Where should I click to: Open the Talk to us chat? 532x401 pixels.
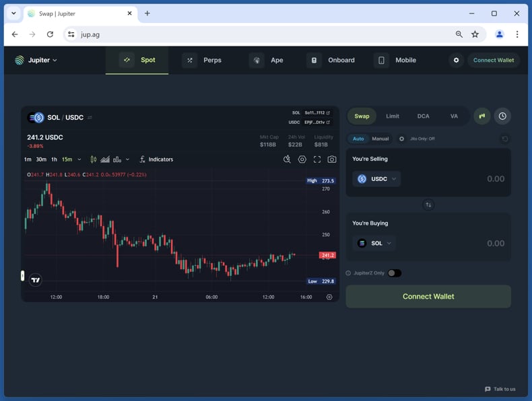tap(500, 389)
